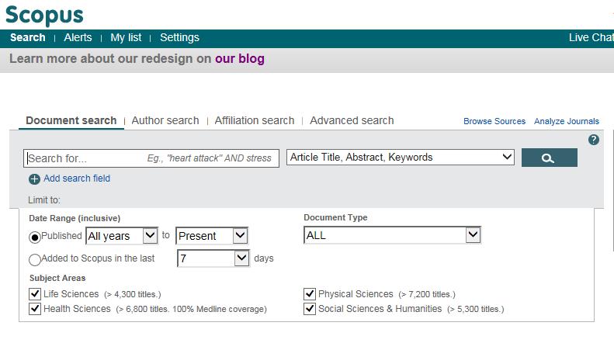The image size is (614, 364).
Task: Click the Document Type heading
Action: click(335, 217)
